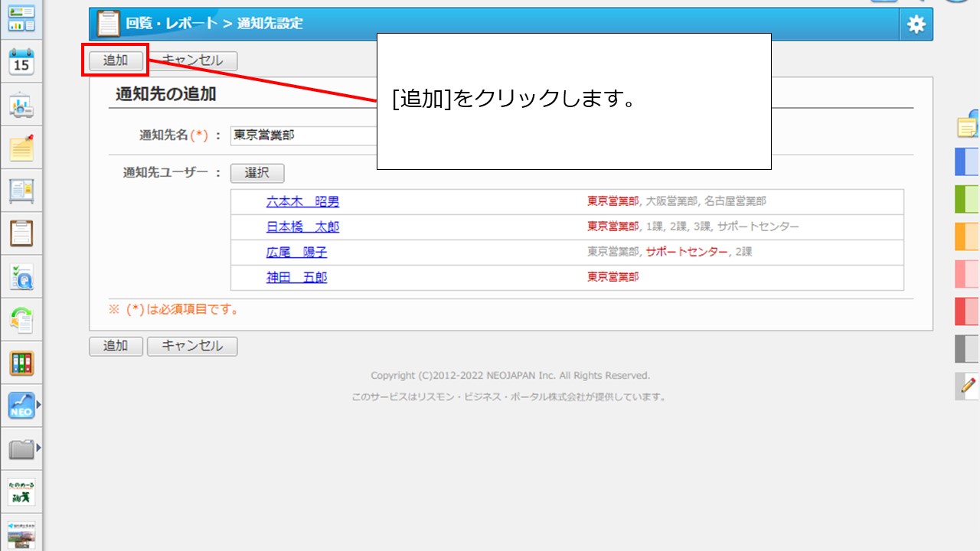Viewport: 980px width, 551px height.
Task: Open user link 日本橋 太郎
Action: tap(302, 227)
